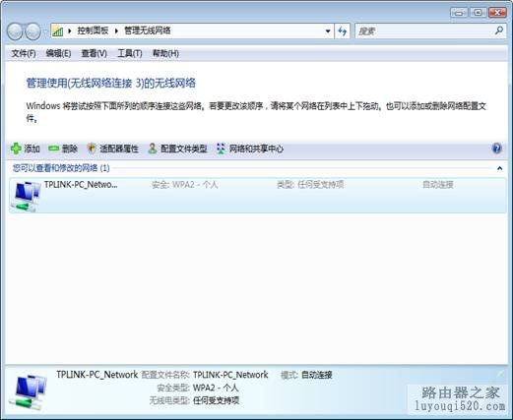The height and width of the screenshot is (420, 513).
Task: Click the forward navigation arrow button
Action: pyautogui.click(x=32, y=31)
